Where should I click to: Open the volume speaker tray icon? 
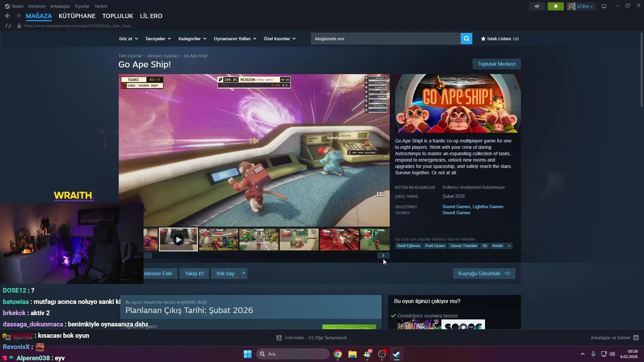(x=612, y=354)
